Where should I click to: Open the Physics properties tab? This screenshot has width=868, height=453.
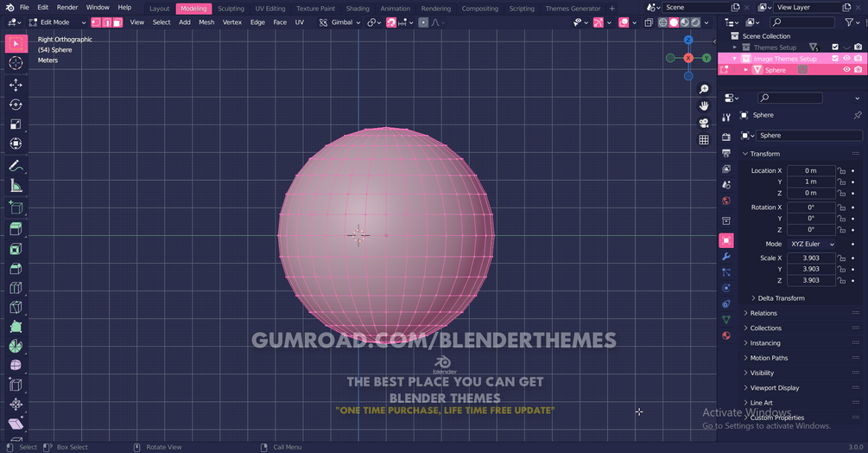click(x=726, y=289)
